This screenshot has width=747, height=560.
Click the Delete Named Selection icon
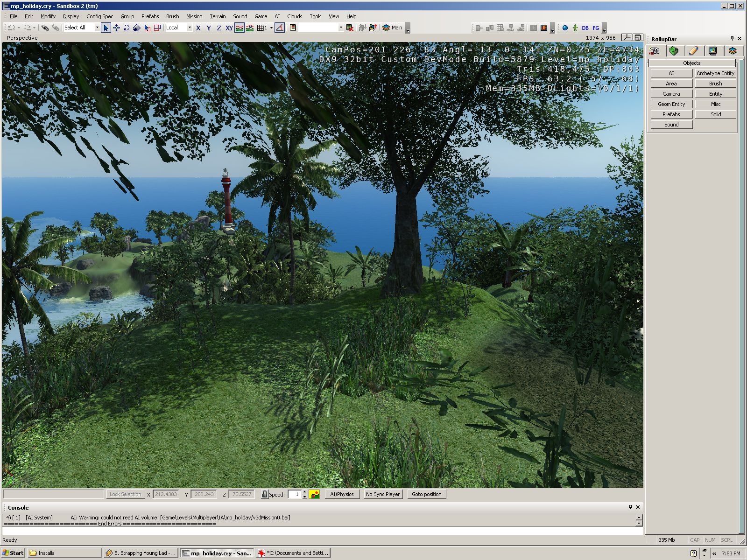point(350,28)
